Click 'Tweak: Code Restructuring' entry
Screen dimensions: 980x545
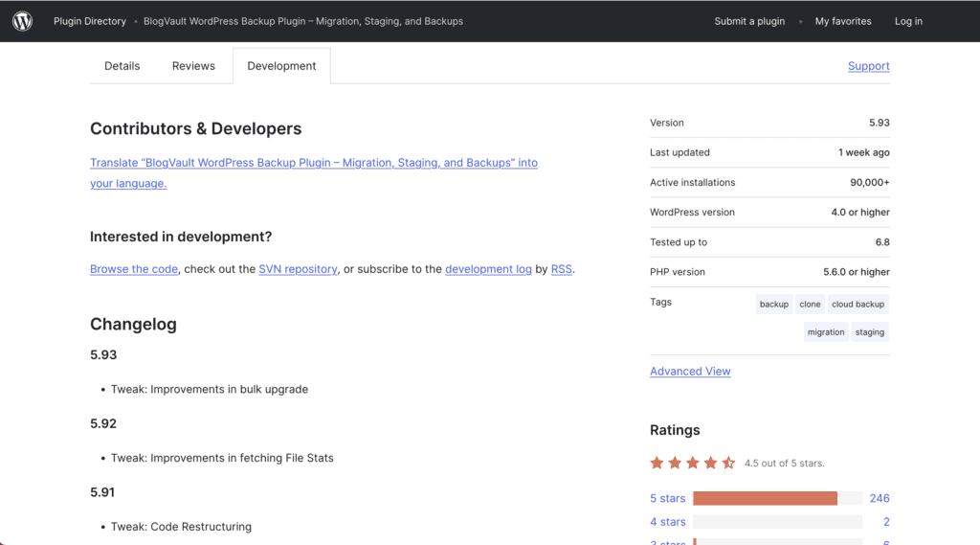point(181,527)
